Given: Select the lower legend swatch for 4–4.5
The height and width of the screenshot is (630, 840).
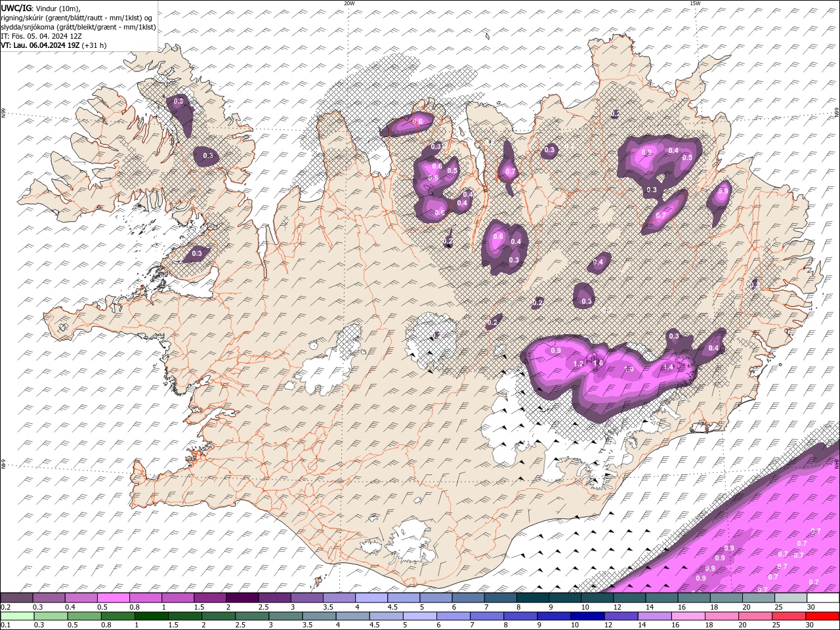Looking at the screenshot, I should [352, 616].
